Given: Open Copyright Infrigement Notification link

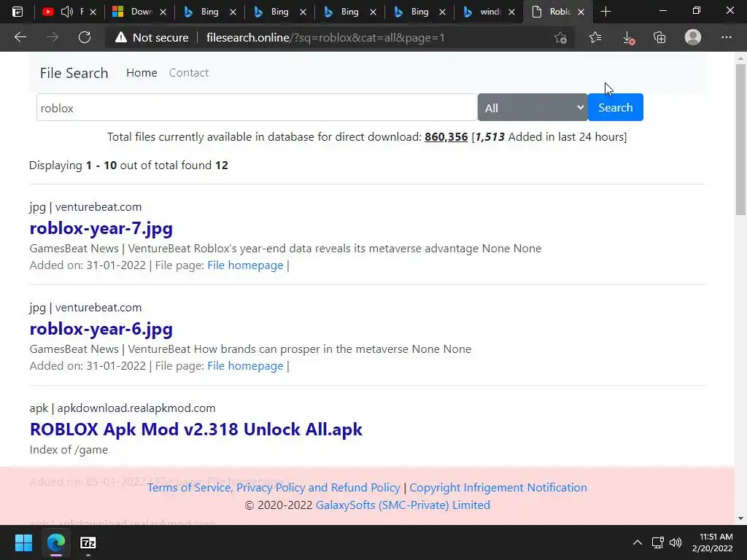Looking at the screenshot, I should pyautogui.click(x=498, y=488).
